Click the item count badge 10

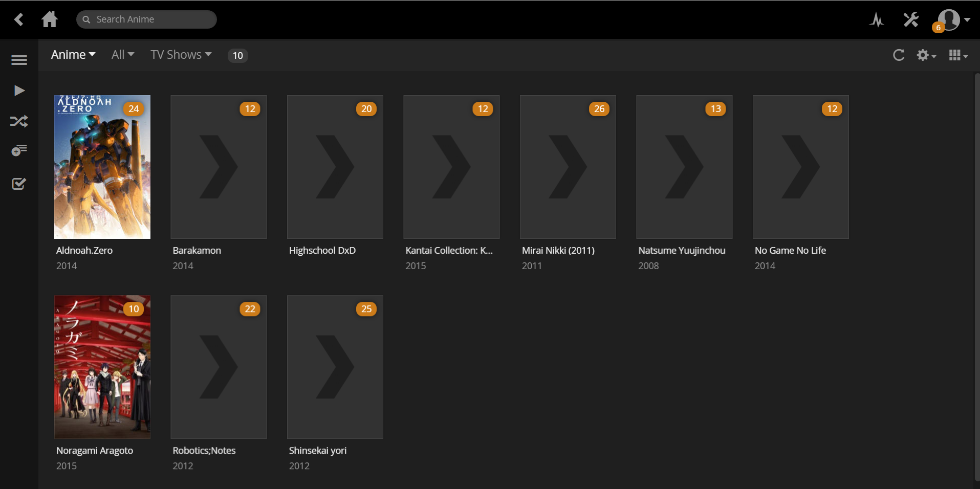(x=238, y=56)
